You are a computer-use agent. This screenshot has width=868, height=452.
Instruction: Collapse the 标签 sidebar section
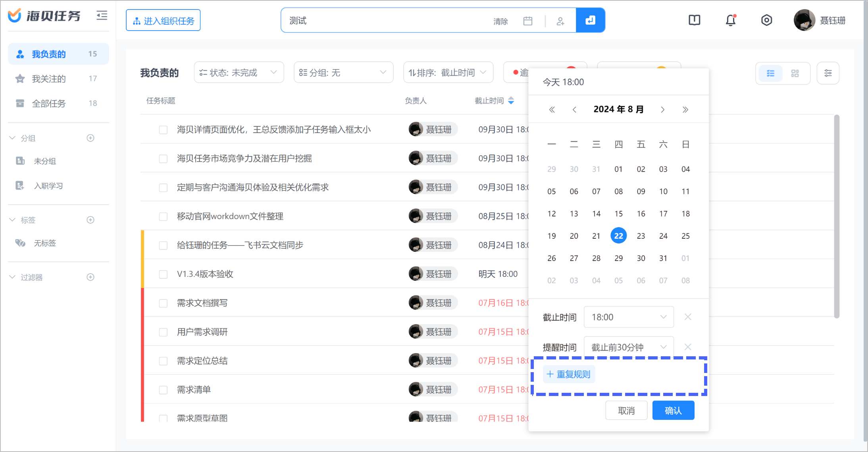[x=12, y=220]
